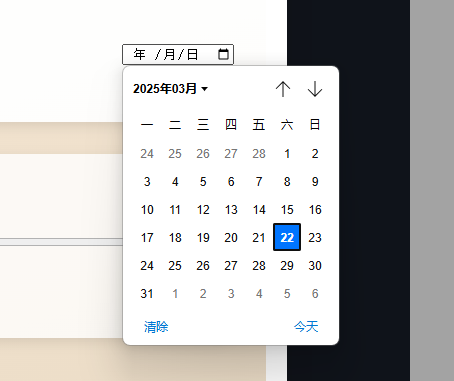Pick March 2 in the calendar
454x381 pixels.
pyautogui.click(x=315, y=154)
